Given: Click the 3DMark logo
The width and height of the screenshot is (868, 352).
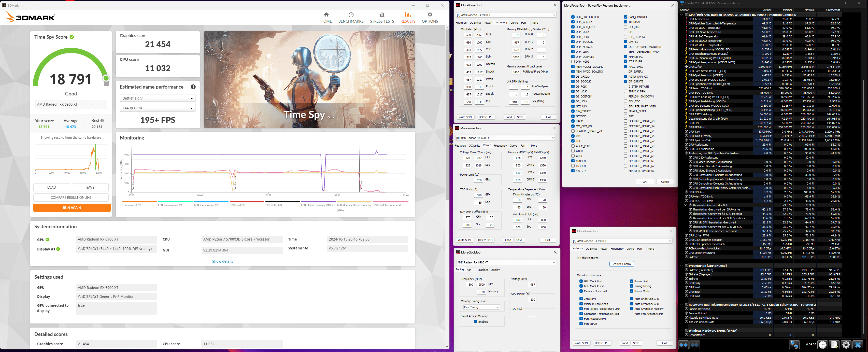Looking at the screenshot, I should (30, 17).
